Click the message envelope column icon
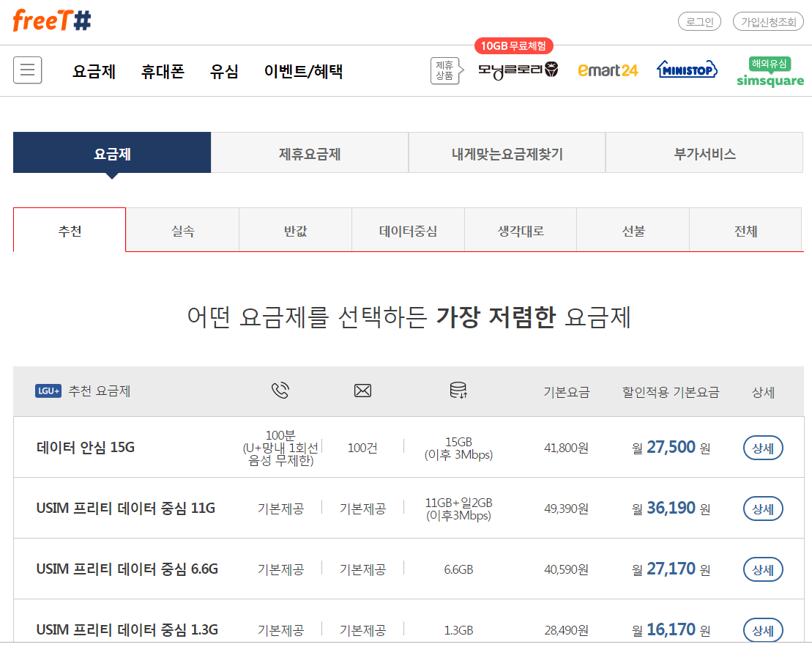Screen dimensions: 812x647 pyautogui.click(x=362, y=391)
